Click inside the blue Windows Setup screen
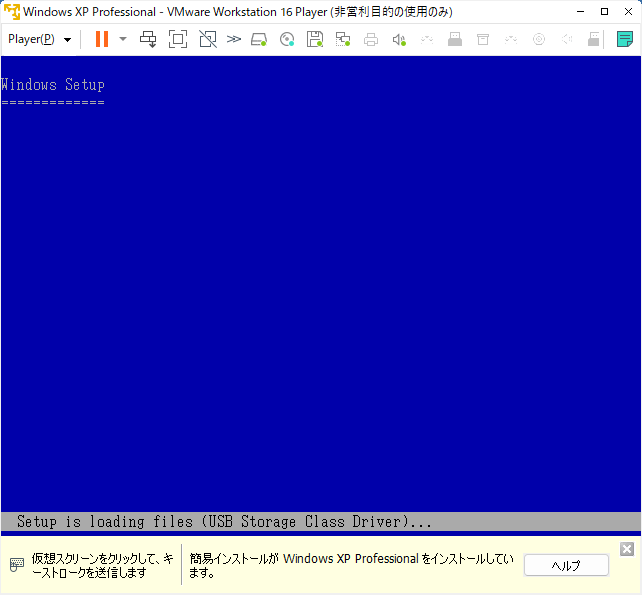The image size is (642, 595). tap(320, 300)
